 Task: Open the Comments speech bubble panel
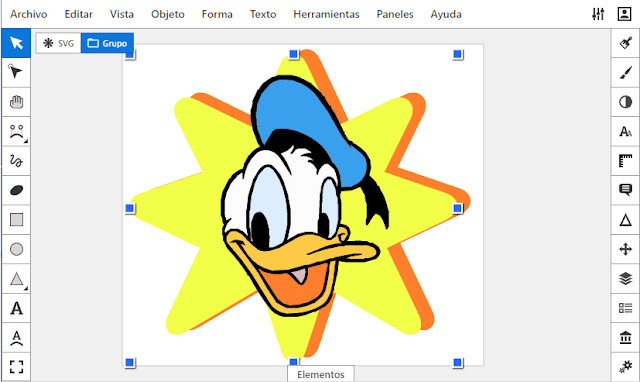click(x=625, y=190)
